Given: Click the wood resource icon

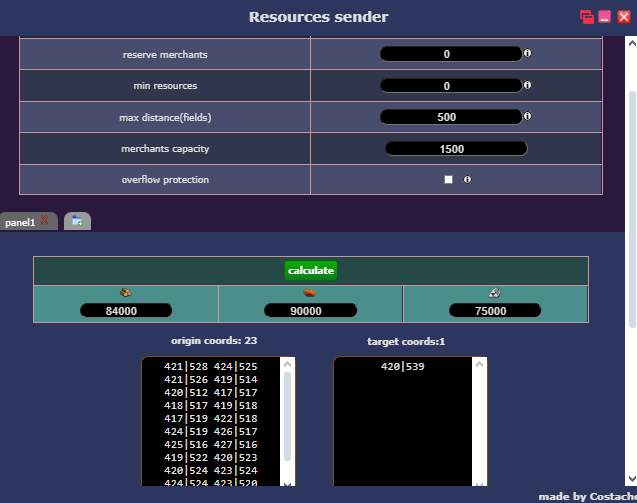Looking at the screenshot, I should [126, 293].
